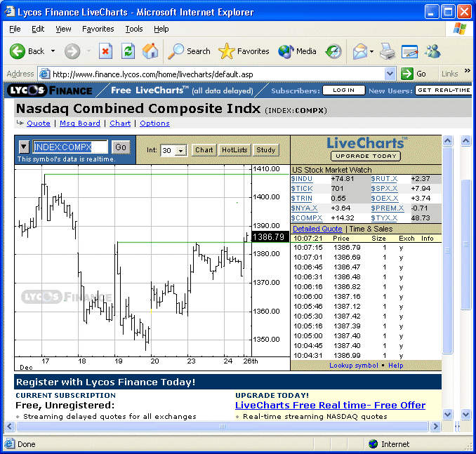Open the Tools menu
The image size is (476, 454).
pos(134,29)
